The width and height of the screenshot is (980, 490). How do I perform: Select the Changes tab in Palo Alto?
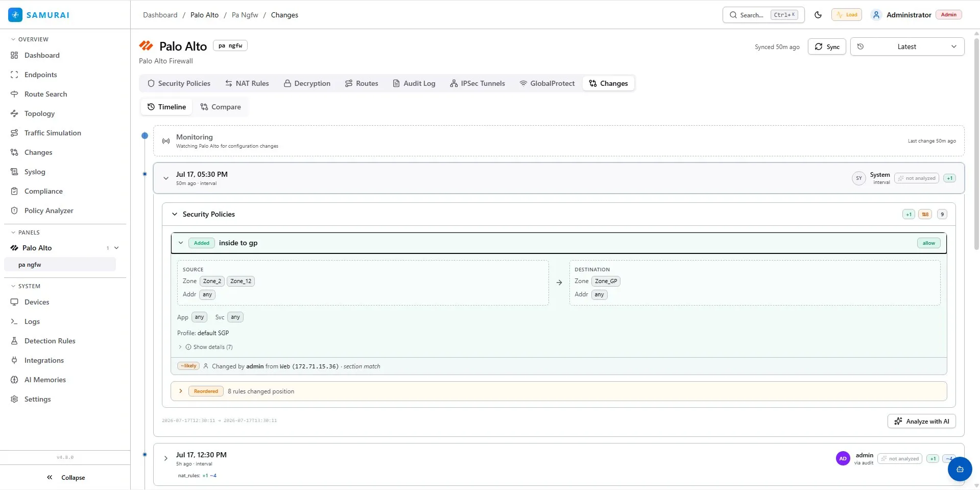coord(608,83)
